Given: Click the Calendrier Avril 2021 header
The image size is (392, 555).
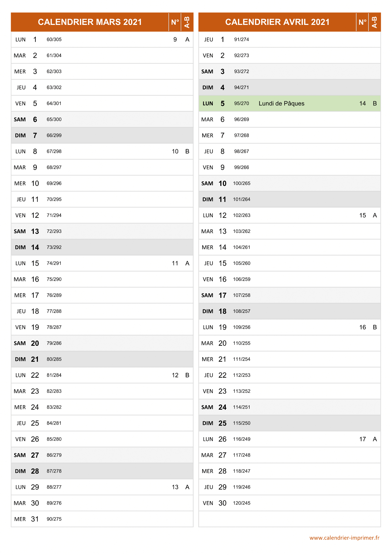Looking at the screenshot, I should click(x=277, y=22).
